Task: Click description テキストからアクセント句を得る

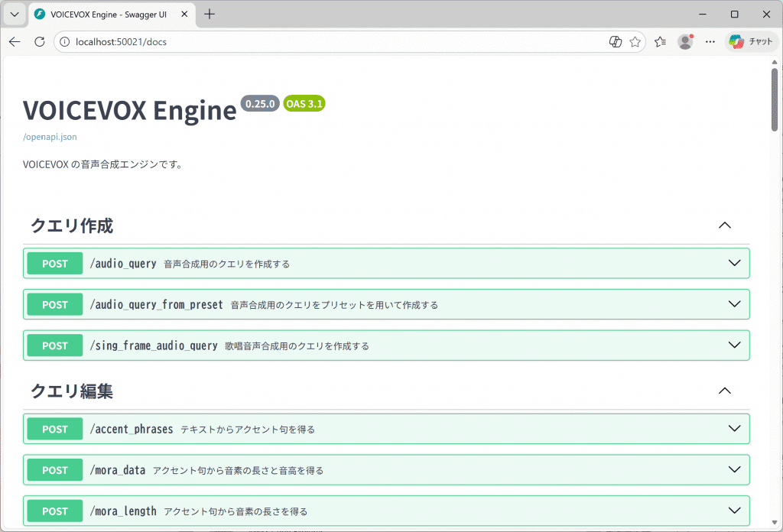Action: pyautogui.click(x=248, y=430)
